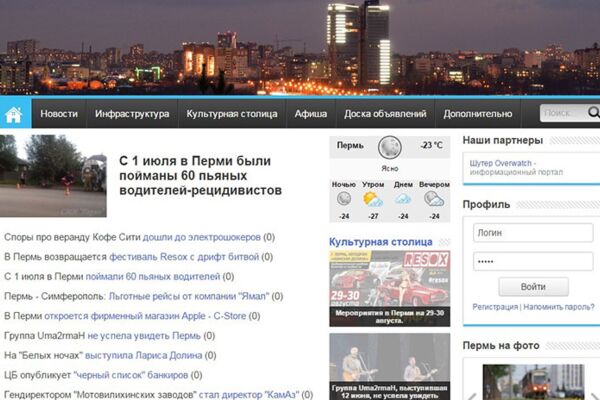Click the Наши партнеры heading
The width and height of the screenshot is (600, 400).
pos(502,140)
